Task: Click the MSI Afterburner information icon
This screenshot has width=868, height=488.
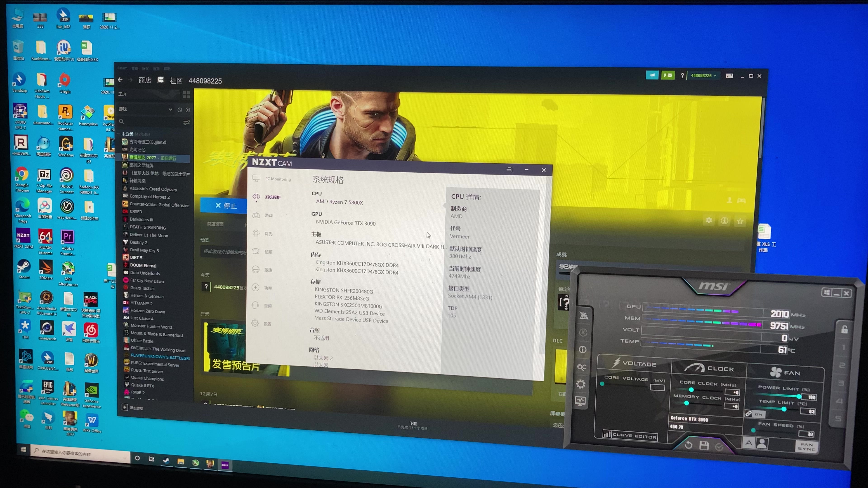Action: pos(583,350)
